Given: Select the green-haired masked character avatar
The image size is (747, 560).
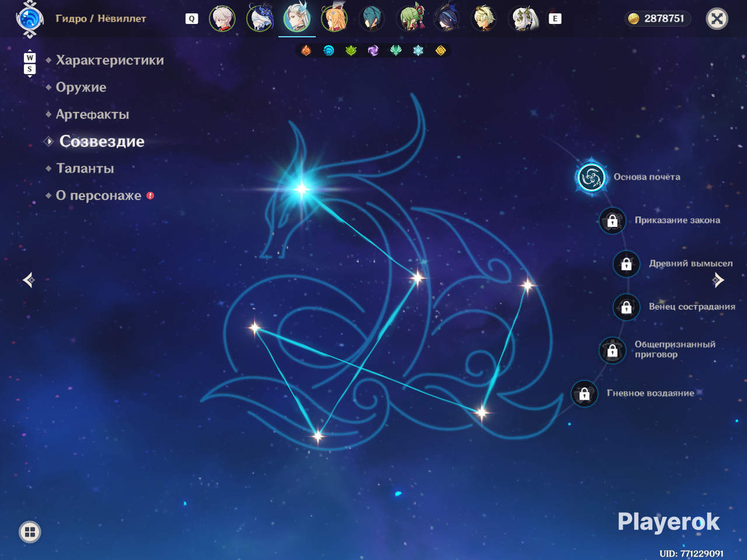Looking at the screenshot, I should click(x=410, y=19).
